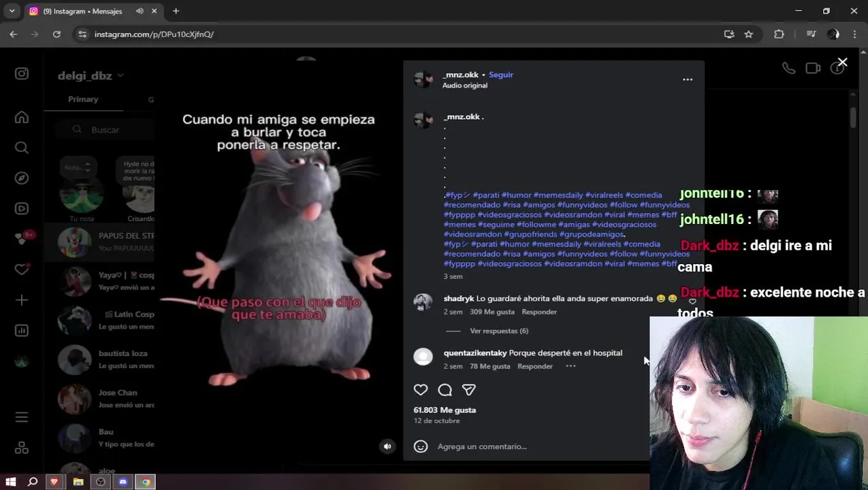Start a video call with camera icon
Viewport: 868px width, 490px height.
coord(813,68)
